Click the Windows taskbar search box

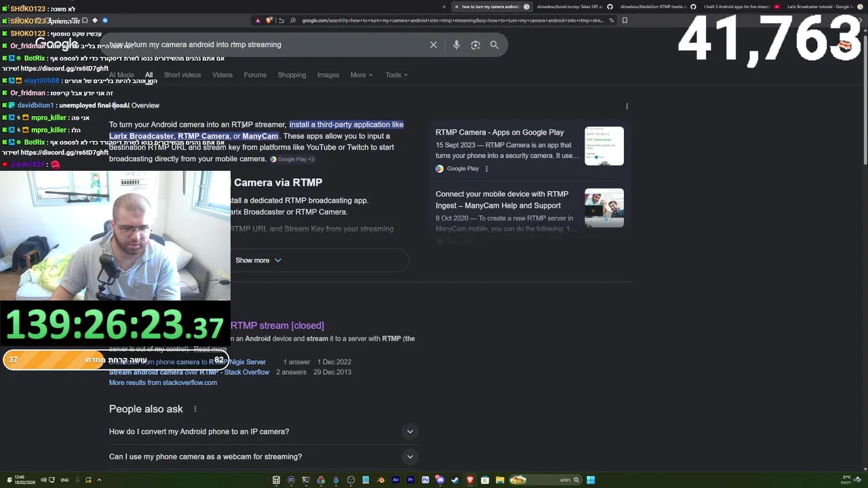pyautogui.click(x=546, y=480)
